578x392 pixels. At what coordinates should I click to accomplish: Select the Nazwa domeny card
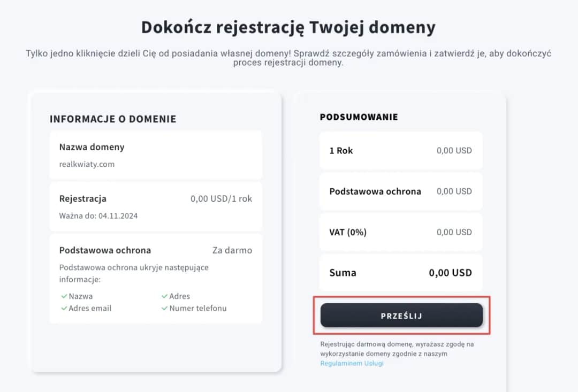[155, 155]
